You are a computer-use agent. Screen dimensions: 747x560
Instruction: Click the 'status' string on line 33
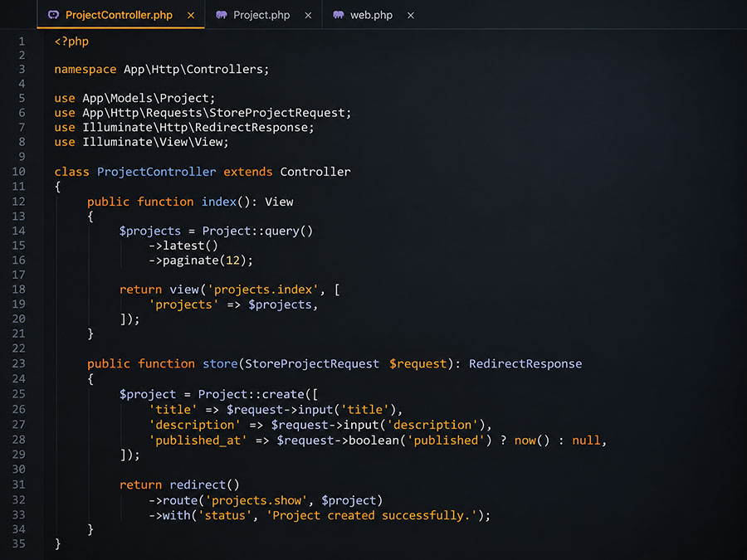(224, 515)
